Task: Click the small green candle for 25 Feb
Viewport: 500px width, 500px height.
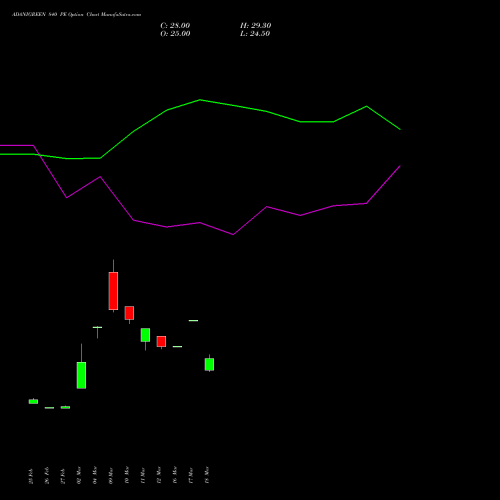Action: pyautogui.click(x=33, y=401)
